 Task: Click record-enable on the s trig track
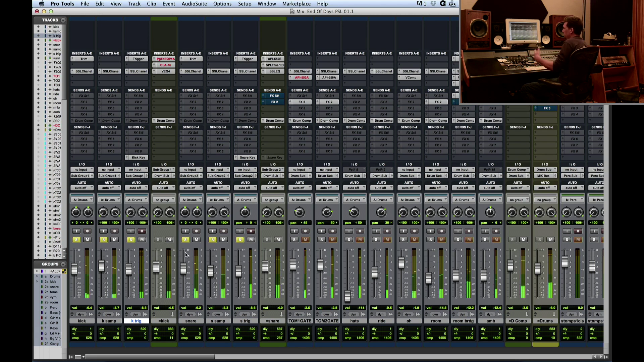point(251,231)
